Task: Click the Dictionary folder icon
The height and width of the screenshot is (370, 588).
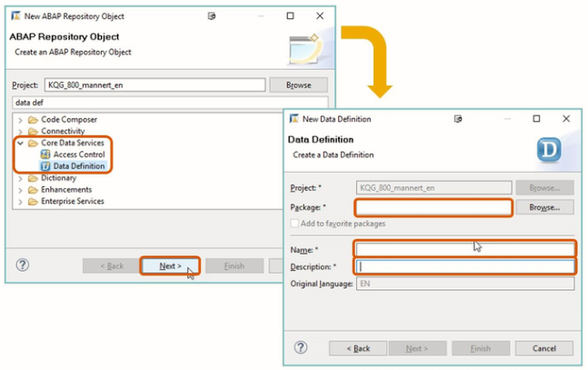Action: tap(33, 178)
